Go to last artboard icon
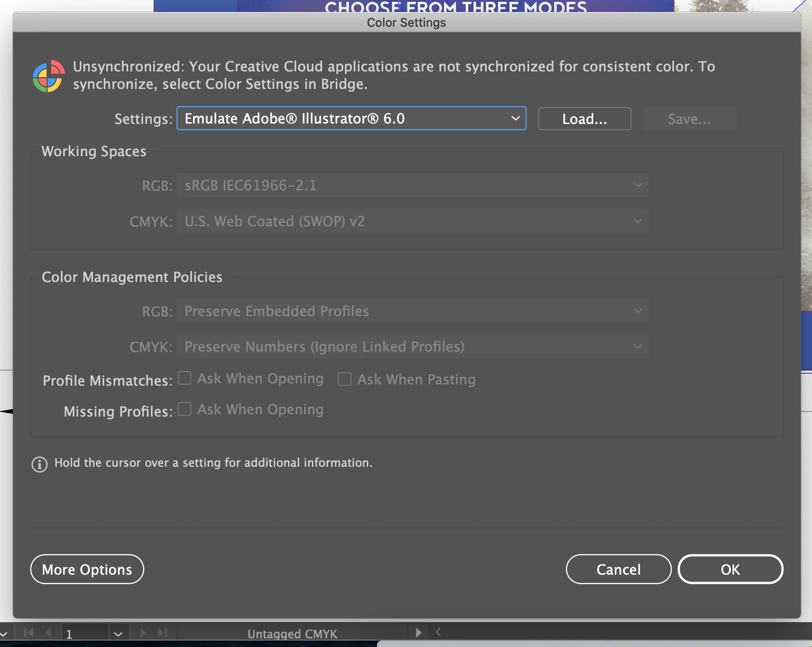The image size is (812, 647). pyautogui.click(x=162, y=633)
